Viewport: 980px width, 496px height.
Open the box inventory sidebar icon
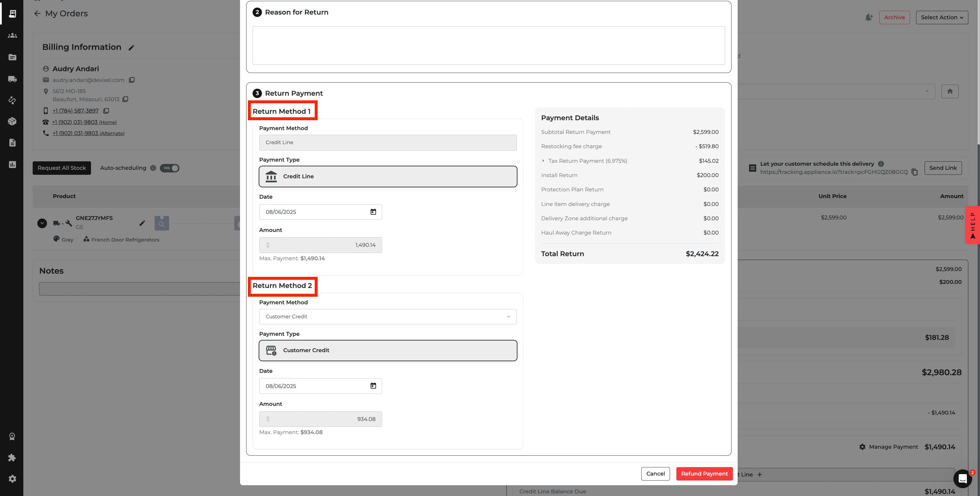(x=12, y=121)
